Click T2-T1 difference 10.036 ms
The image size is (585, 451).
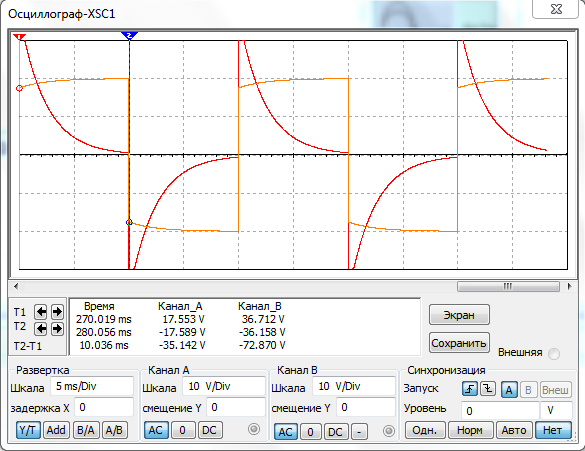[104, 345]
